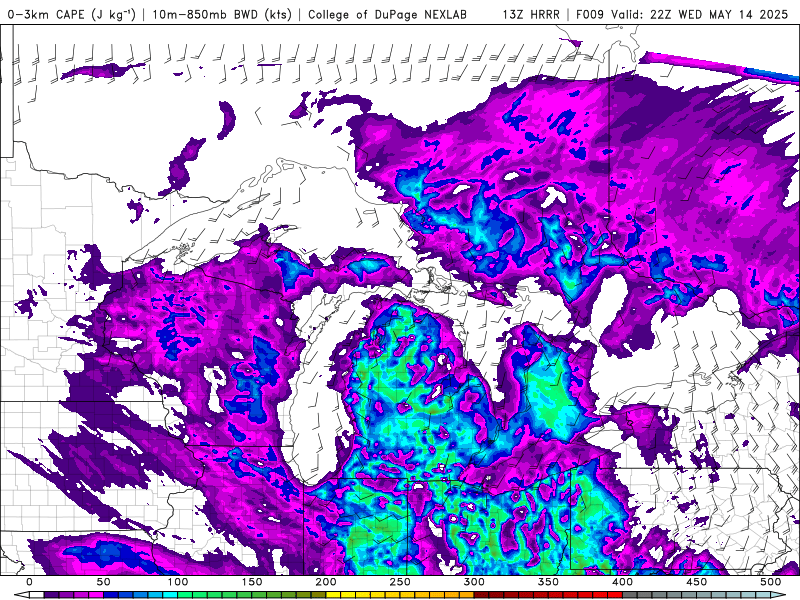Click the "500" tick label on the color scale
800x600 pixels.
770,582
